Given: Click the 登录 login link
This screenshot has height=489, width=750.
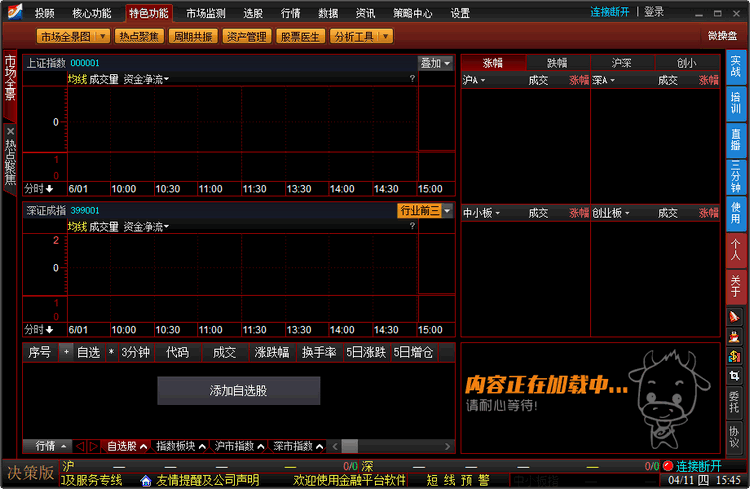Looking at the screenshot, I should 654,12.
